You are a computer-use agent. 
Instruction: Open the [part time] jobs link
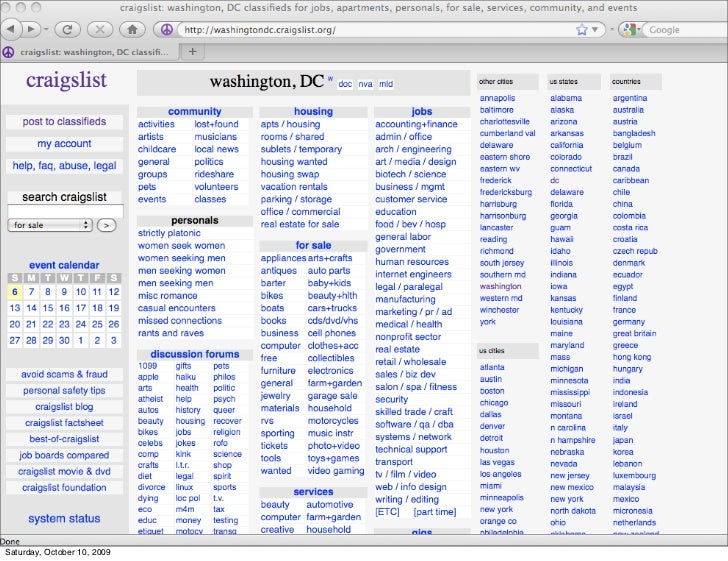coord(435,512)
